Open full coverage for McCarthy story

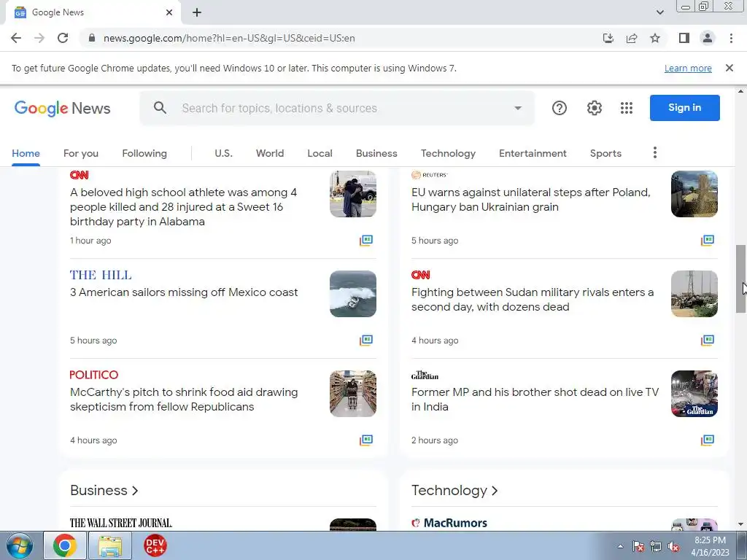366,440
